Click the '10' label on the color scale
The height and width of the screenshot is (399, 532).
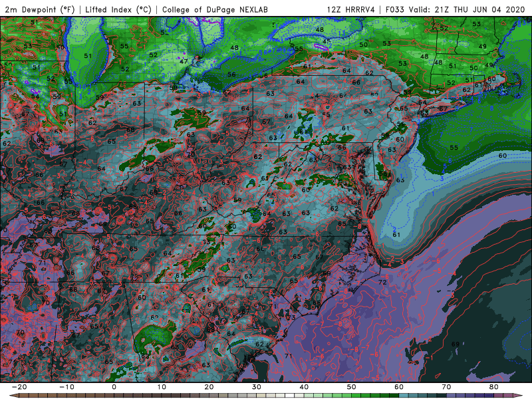(162, 387)
